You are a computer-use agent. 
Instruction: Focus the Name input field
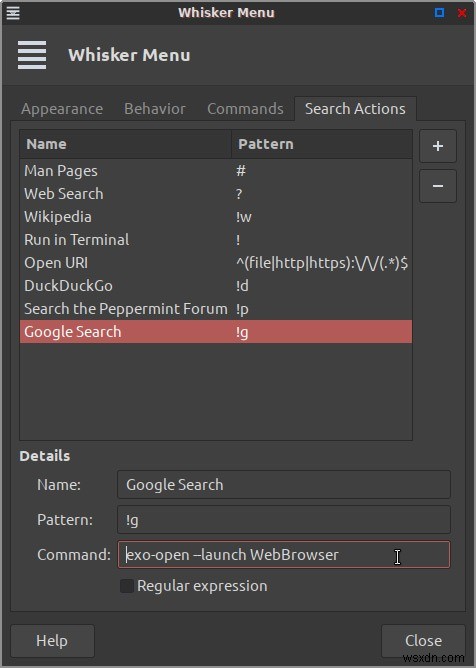click(x=284, y=484)
